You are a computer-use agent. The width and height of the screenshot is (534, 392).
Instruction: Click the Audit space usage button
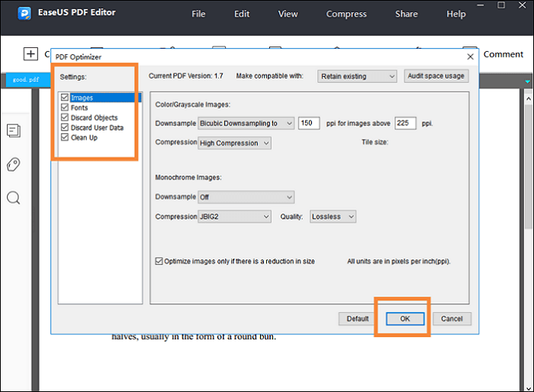(x=436, y=76)
